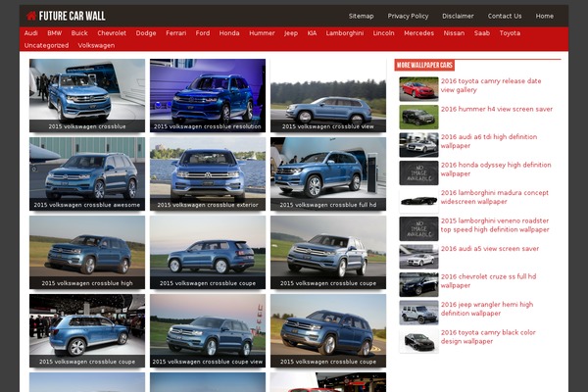588x392 pixels.
Task: Select the Volkswagen category
Action: (x=96, y=45)
